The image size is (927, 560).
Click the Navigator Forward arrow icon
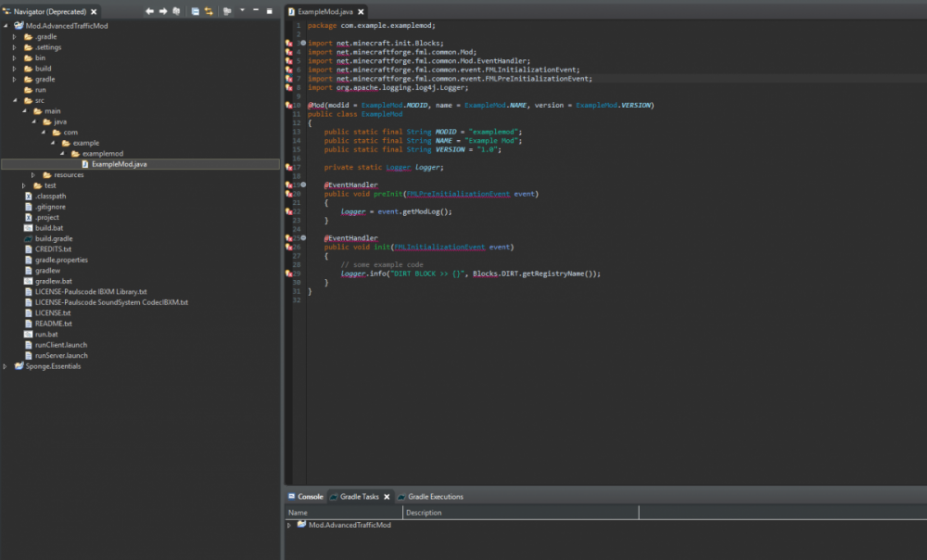[163, 11]
